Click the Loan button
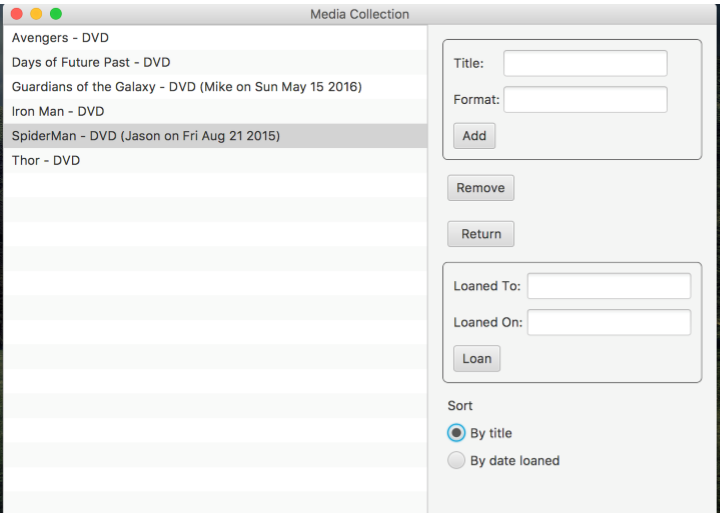 477,358
